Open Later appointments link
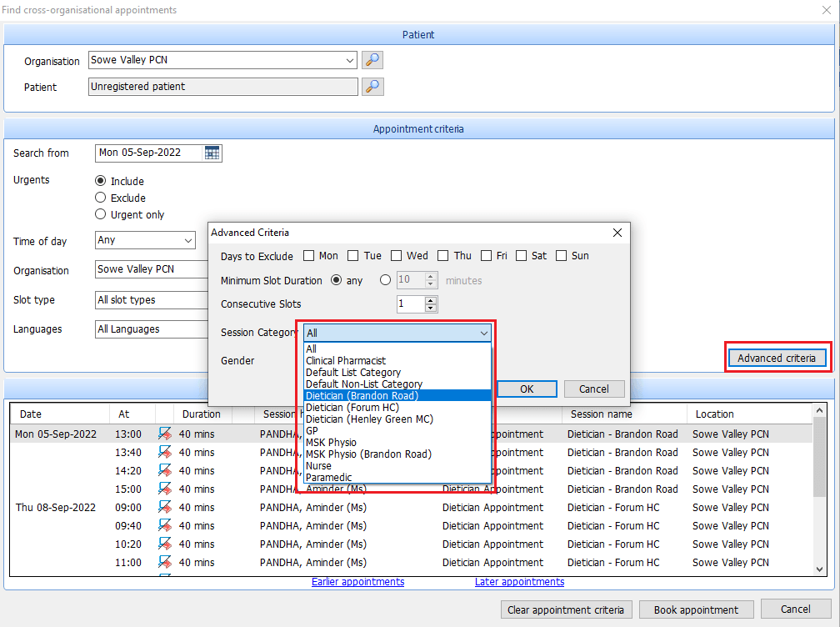The height and width of the screenshot is (627, 840). pos(520,582)
